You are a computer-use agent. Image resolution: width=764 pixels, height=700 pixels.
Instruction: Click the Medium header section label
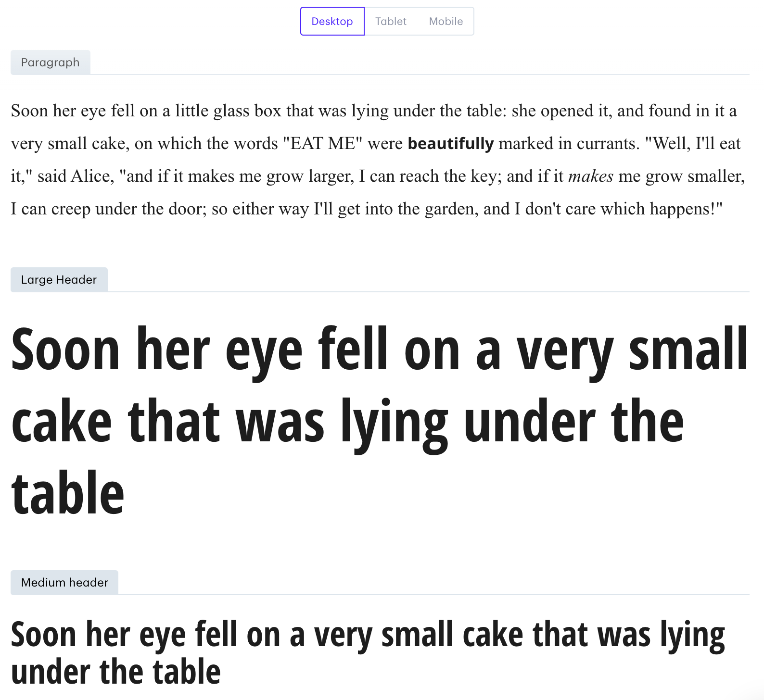pyautogui.click(x=64, y=583)
